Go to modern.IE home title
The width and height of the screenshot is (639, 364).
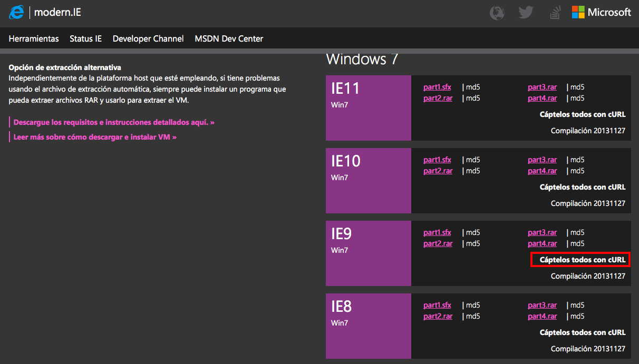tap(57, 12)
